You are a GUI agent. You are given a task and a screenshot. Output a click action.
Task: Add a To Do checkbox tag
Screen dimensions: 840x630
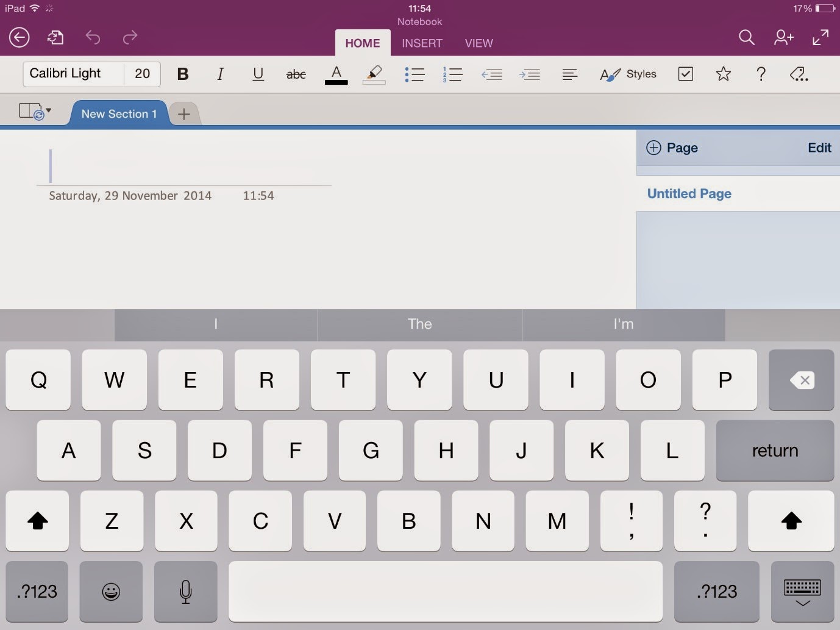coord(686,74)
